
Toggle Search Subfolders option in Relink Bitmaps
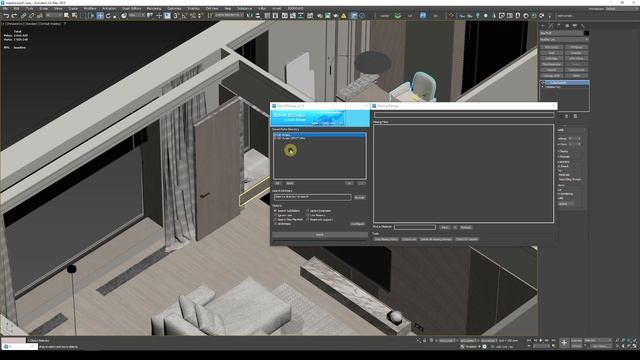275,211
